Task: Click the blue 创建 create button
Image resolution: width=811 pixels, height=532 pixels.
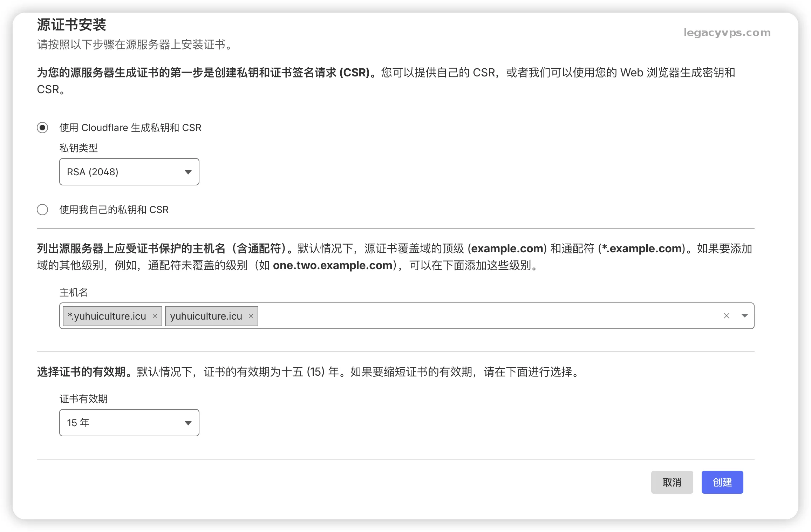Action: (722, 482)
